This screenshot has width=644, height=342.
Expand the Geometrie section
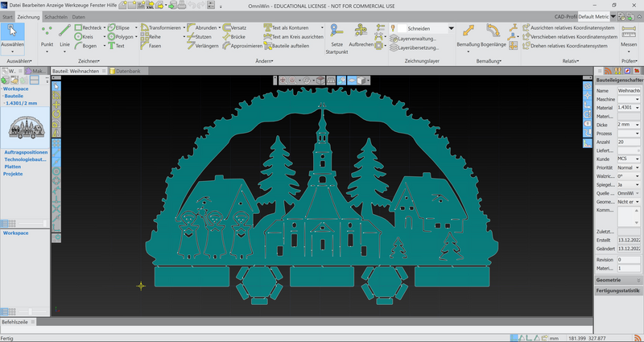pyautogui.click(x=618, y=280)
